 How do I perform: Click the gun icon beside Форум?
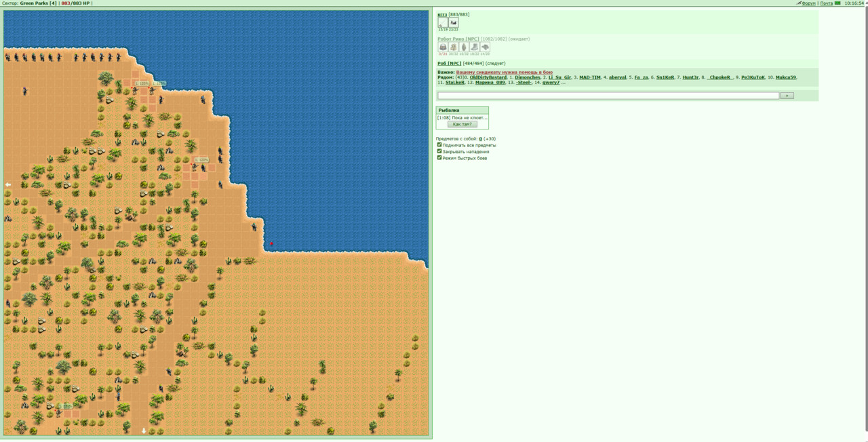pos(799,3)
